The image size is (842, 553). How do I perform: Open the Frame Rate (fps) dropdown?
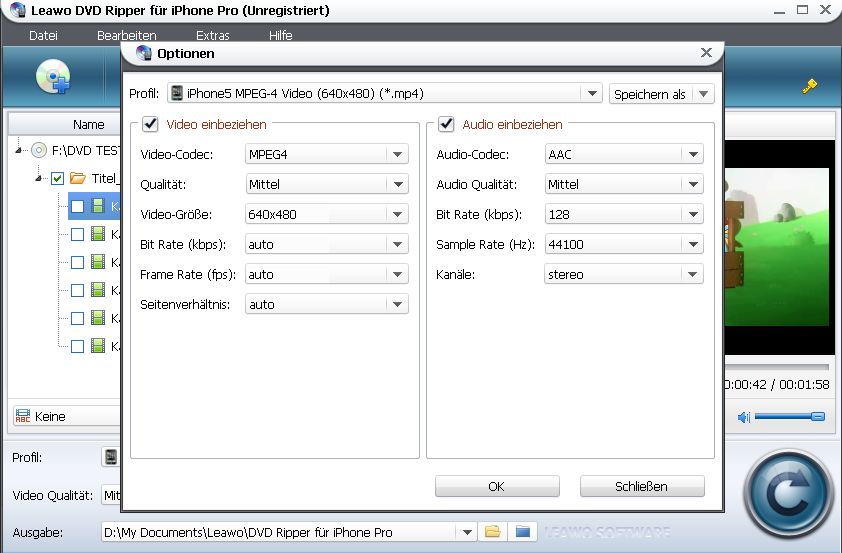tap(397, 275)
